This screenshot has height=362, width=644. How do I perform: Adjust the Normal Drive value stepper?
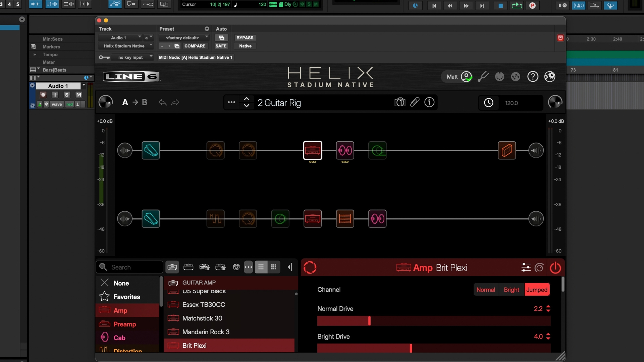point(548,308)
